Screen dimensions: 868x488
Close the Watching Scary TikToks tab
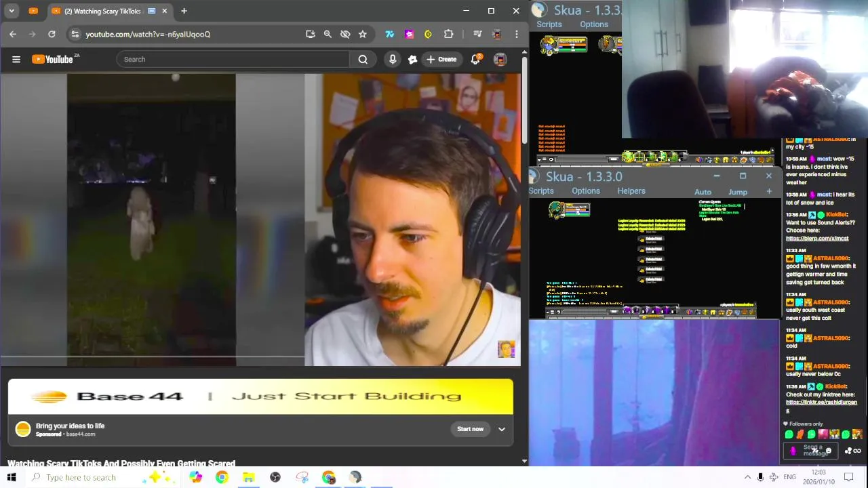point(165,11)
